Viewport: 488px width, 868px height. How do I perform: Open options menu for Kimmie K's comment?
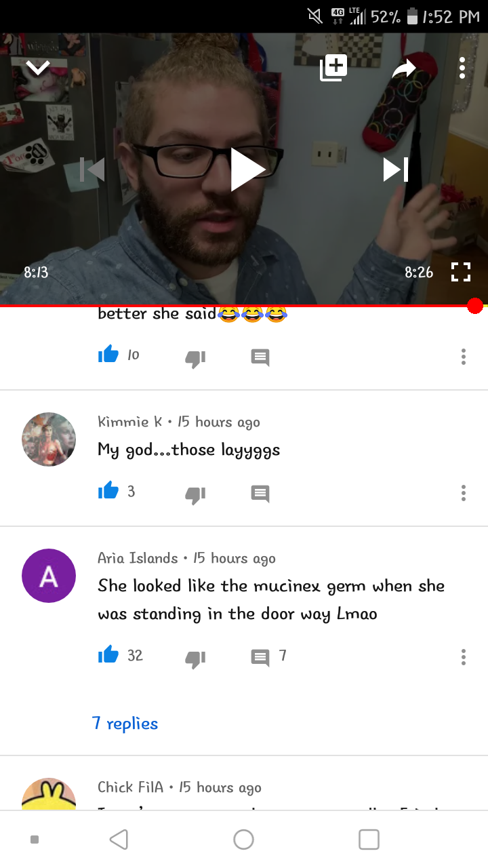coord(464,492)
